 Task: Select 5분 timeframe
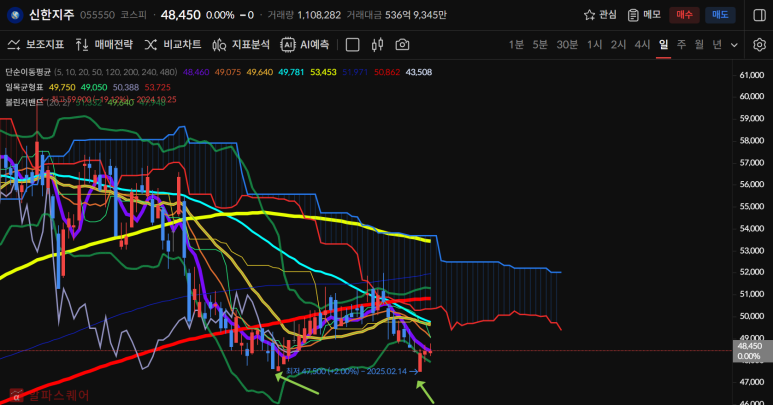click(540, 45)
